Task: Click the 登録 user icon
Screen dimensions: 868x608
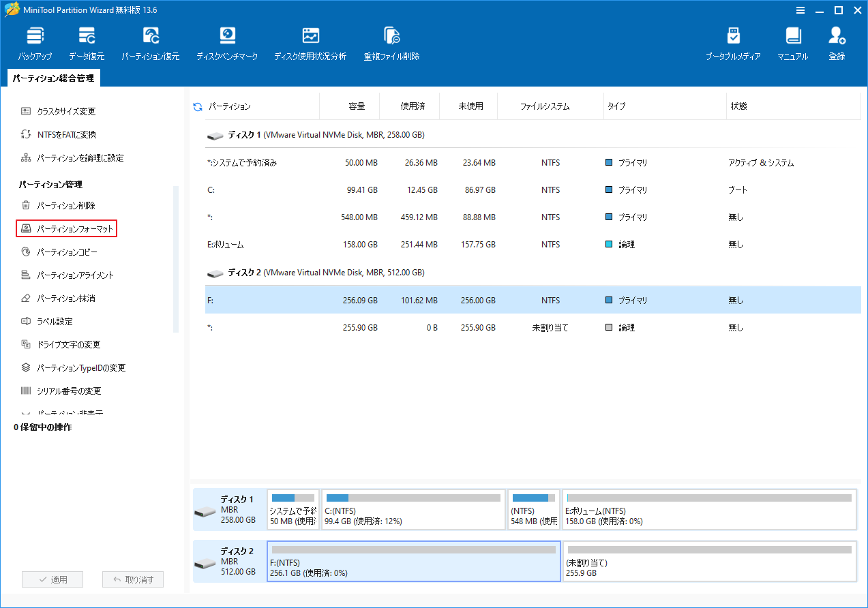Action: pyautogui.click(x=837, y=44)
